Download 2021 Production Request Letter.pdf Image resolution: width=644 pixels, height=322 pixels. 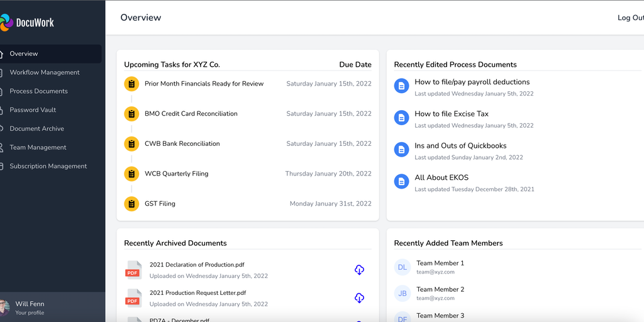tap(359, 297)
